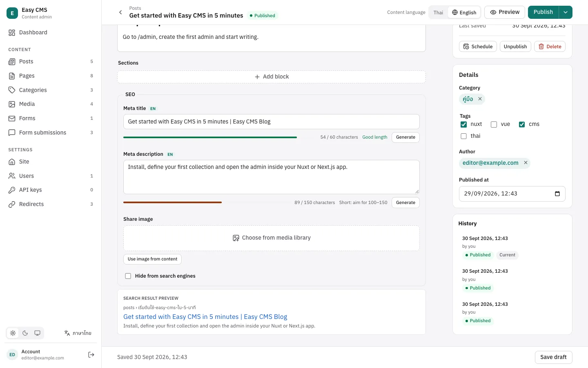The height and width of the screenshot is (368, 588).
Task: Click the Categories tag icon
Action: pos(12,90)
